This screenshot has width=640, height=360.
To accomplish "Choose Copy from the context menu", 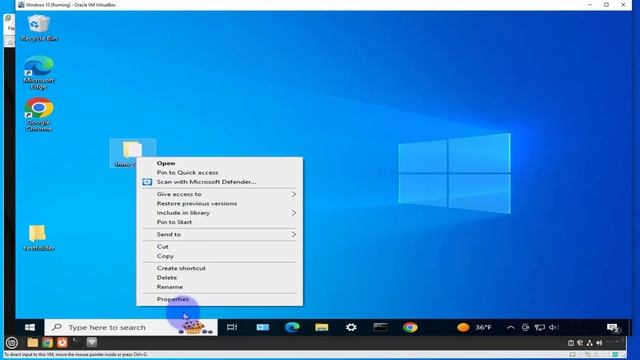I will point(165,256).
